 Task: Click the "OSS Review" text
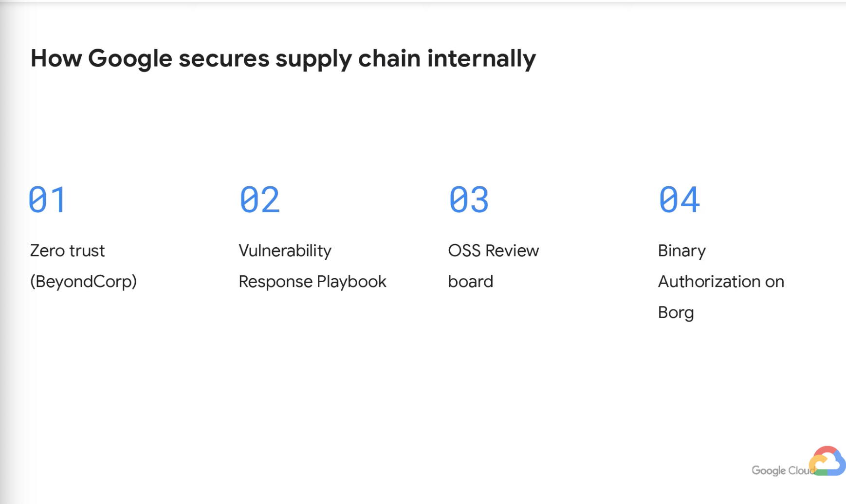tap(494, 251)
